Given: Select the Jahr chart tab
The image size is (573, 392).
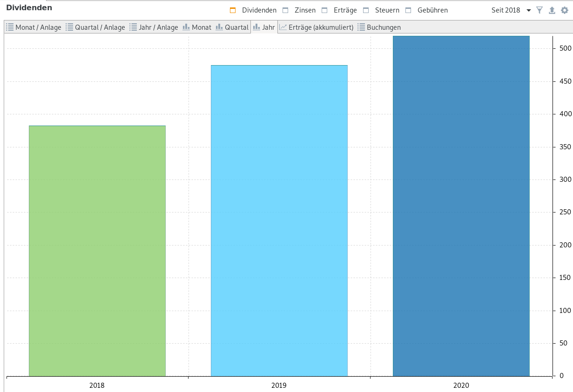Looking at the screenshot, I should pos(264,27).
